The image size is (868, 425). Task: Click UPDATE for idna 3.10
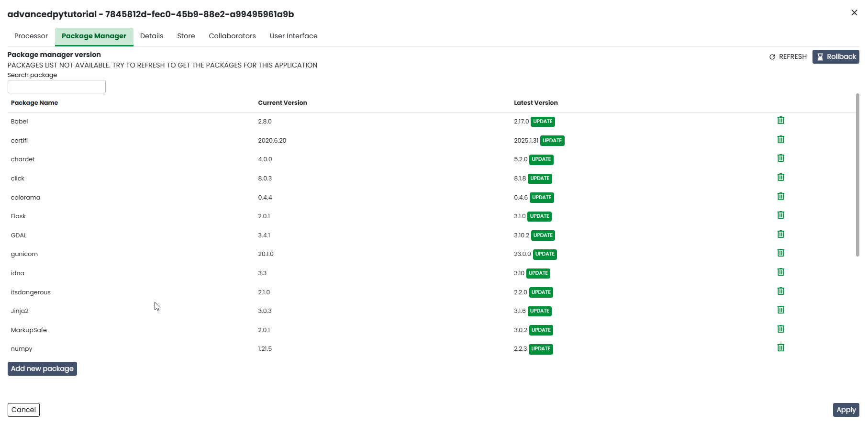(538, 273)
